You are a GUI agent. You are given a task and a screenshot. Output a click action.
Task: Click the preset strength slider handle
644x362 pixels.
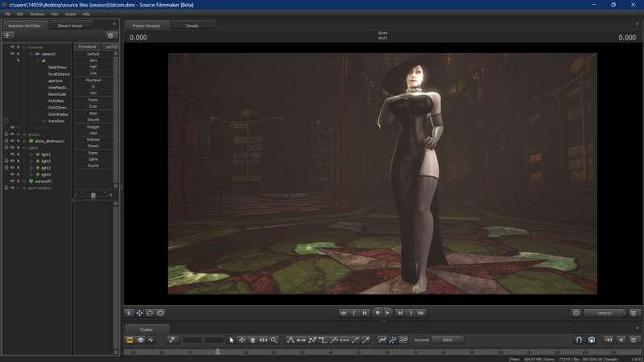93,195
